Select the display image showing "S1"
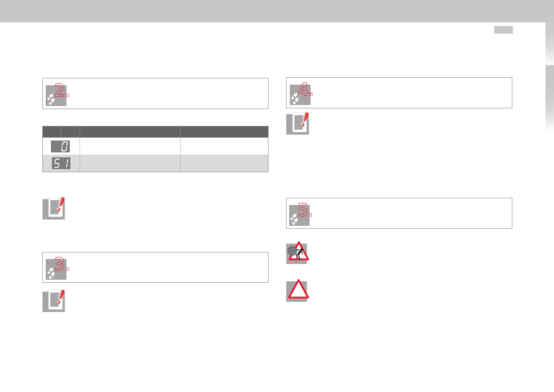 pyautogui.click(x=61, y=163)
